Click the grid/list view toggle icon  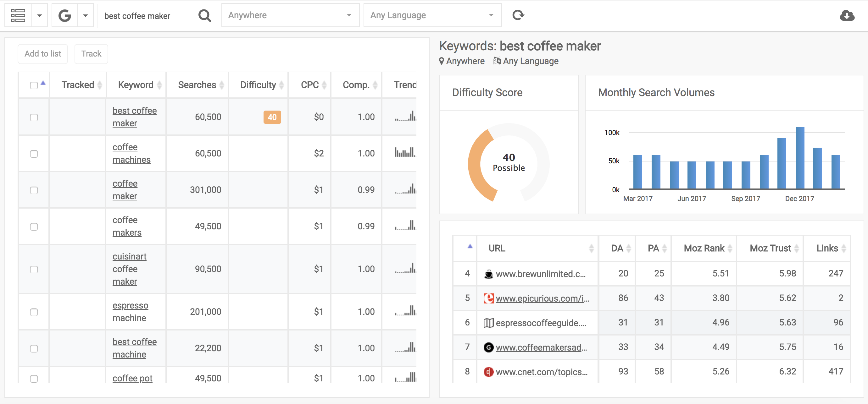(x=18, y=15)
